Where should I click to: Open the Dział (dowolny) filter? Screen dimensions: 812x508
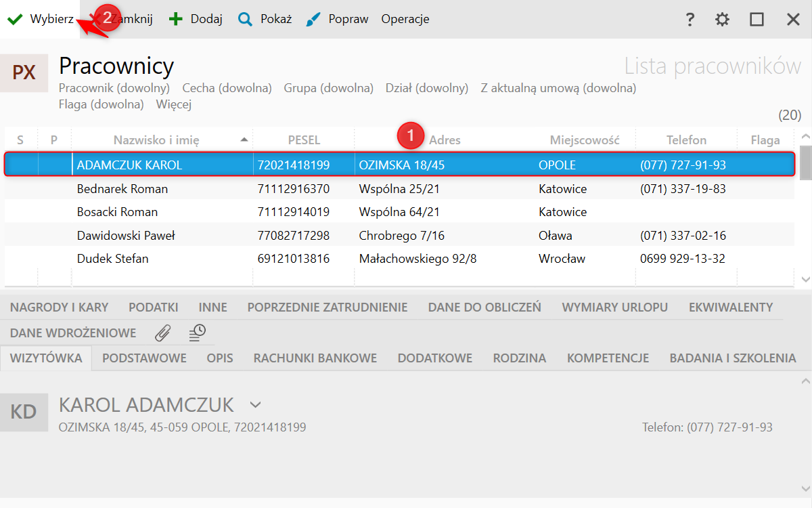(x=427, y=87)
